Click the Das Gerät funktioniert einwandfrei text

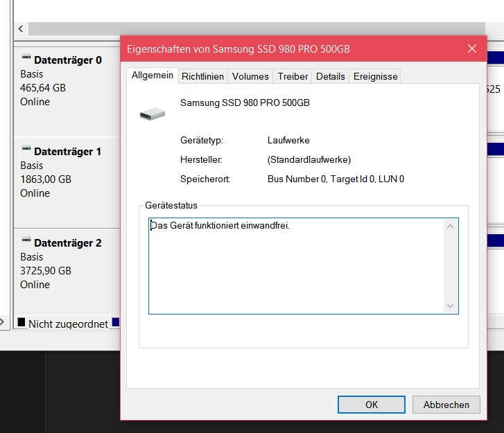pos(220,225)
